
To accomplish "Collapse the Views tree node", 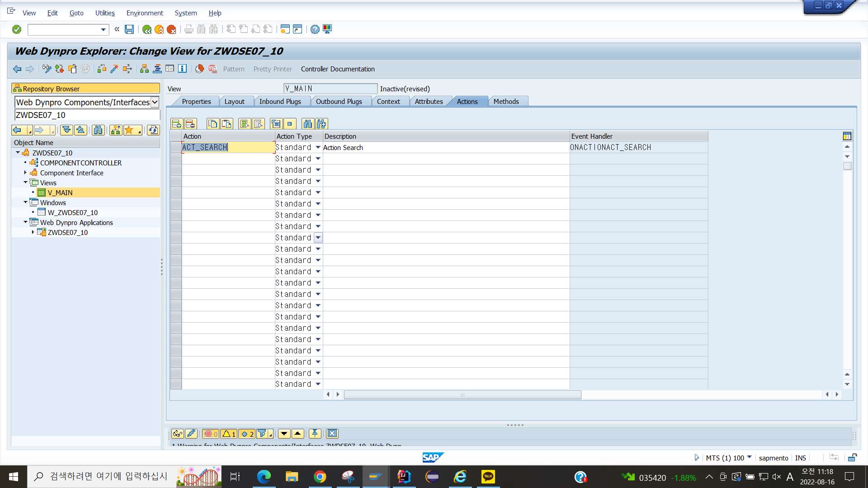I will click(x=25, y=182).
